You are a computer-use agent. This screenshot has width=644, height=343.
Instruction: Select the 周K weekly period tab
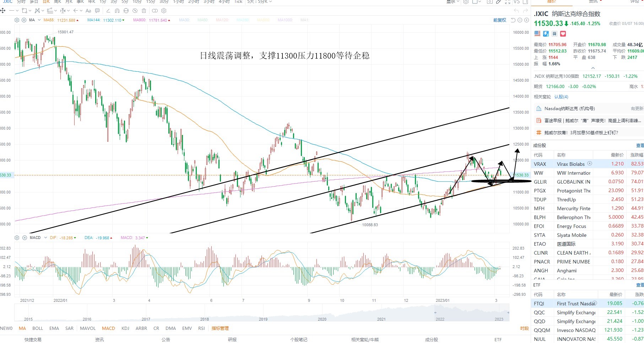pyautogui.click(x=58, y=2)
